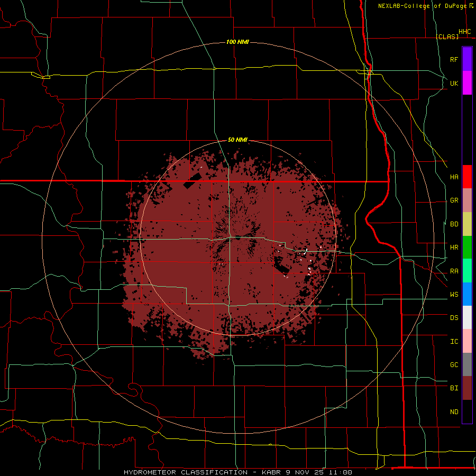Click the magenta UK legend color swatch

click(467, 83)
